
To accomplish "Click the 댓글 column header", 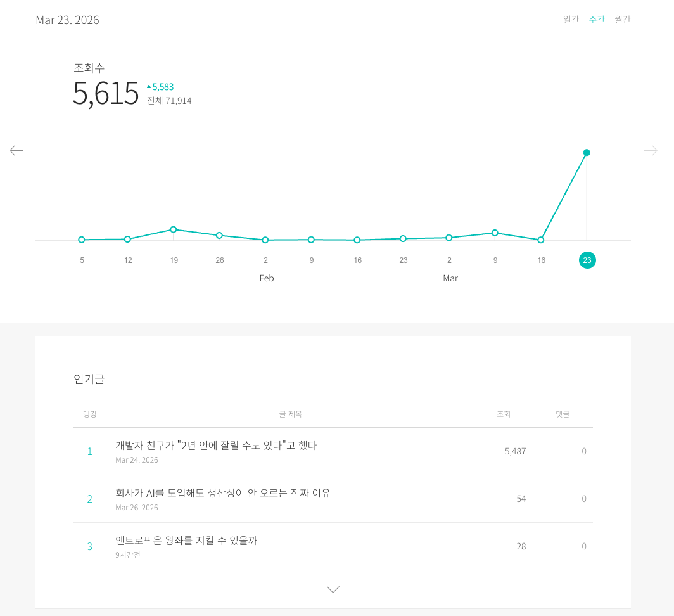I will point(563,414).
